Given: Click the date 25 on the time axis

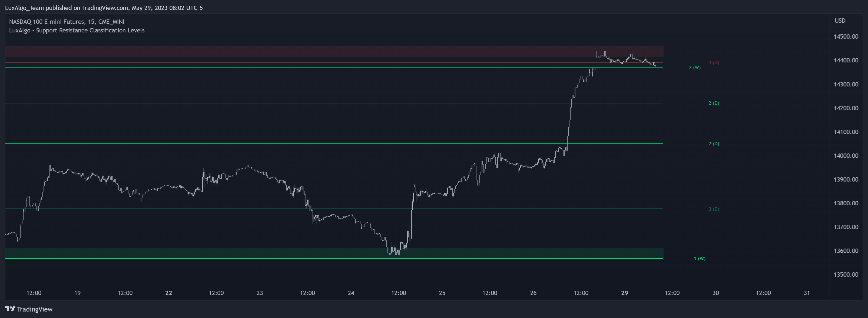Looking at the screenshot, I should coord(442,293).
